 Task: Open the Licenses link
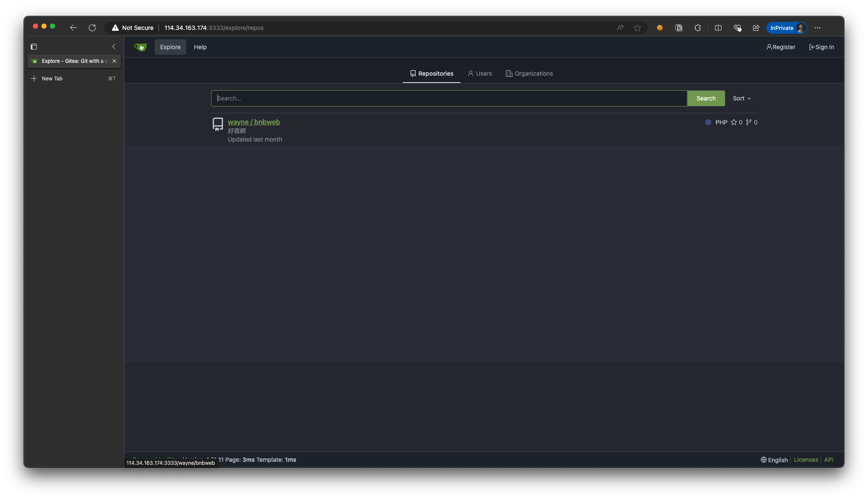pyautogui.click(x=806, y=460)
